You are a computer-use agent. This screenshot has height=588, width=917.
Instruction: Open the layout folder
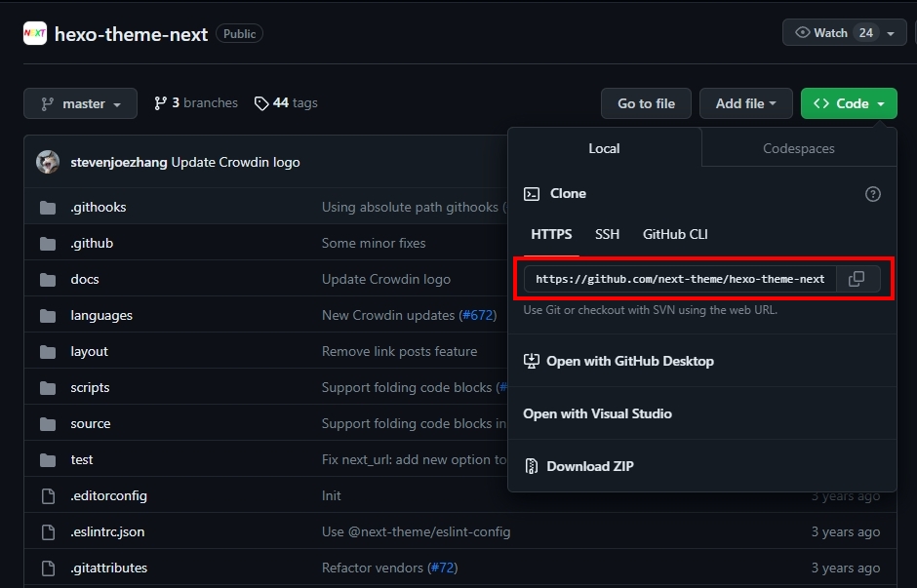90,351
